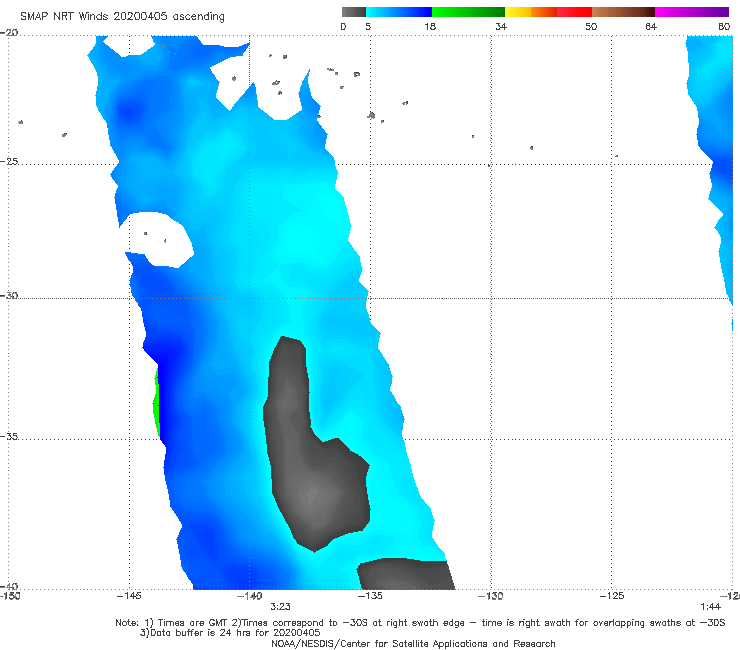This screenshot has height=650, width=740.
Task: Click the color bar label '50'
Action: click(591, 26)
